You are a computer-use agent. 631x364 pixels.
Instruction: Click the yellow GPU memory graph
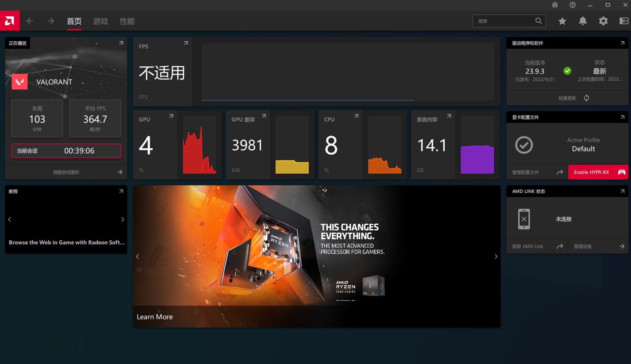(x=292, y=145)
